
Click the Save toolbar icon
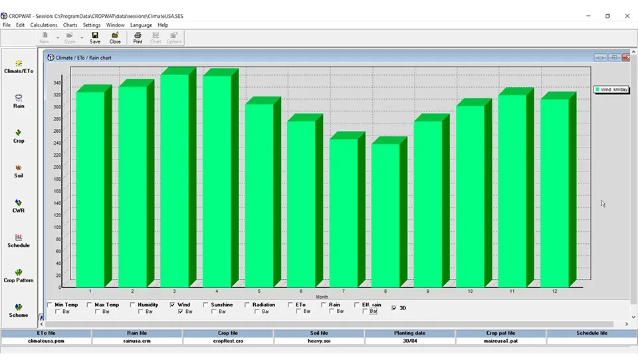coord(95,37)
